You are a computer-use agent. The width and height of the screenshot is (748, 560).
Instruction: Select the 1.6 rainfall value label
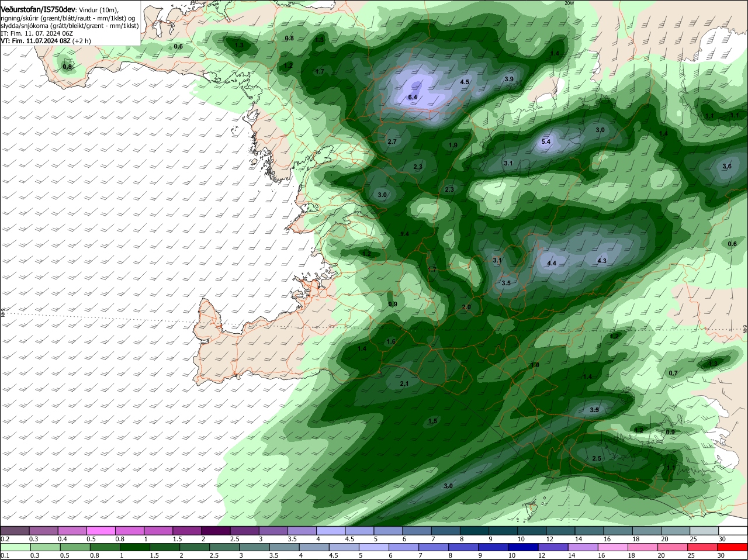point(391,342)
